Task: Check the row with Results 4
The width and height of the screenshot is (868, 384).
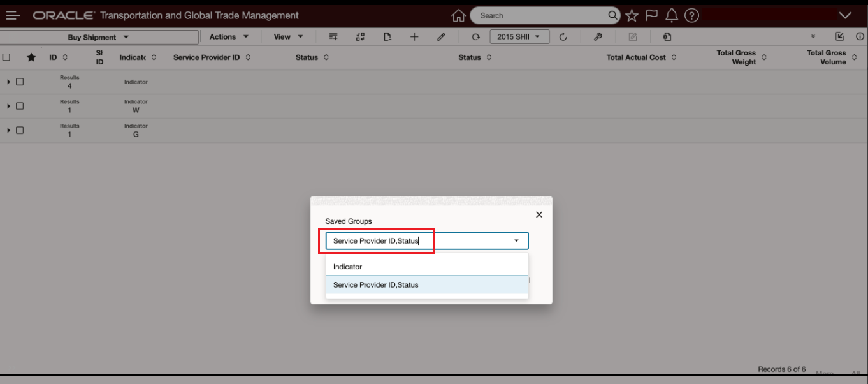Action: 20,82
